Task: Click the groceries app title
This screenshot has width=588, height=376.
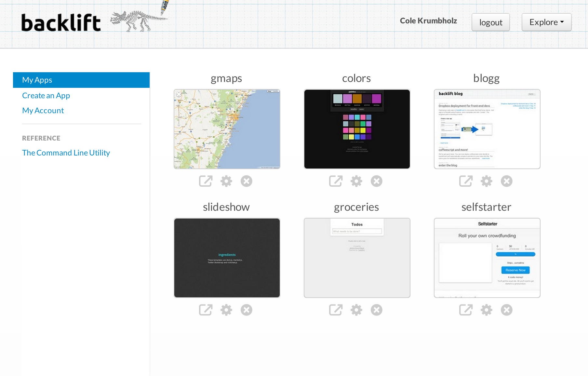Action: [x=356, y=207]
